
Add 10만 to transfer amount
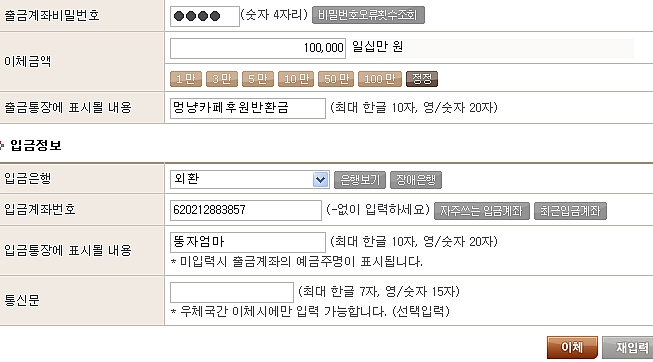pyautogui.click(x=296, y=79)
